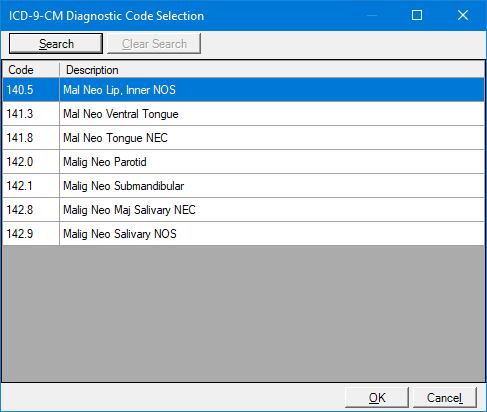Confirm selection with OK button
Image resolution: width=487 pixels, height=412 pixels.
(377, 397)
